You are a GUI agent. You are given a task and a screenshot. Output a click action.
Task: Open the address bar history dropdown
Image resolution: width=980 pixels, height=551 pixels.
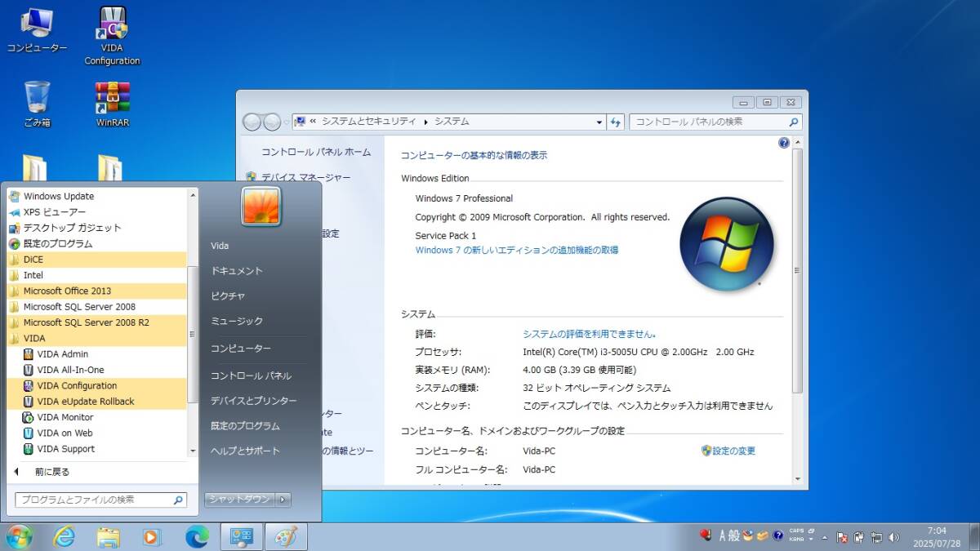pos(599,122)
